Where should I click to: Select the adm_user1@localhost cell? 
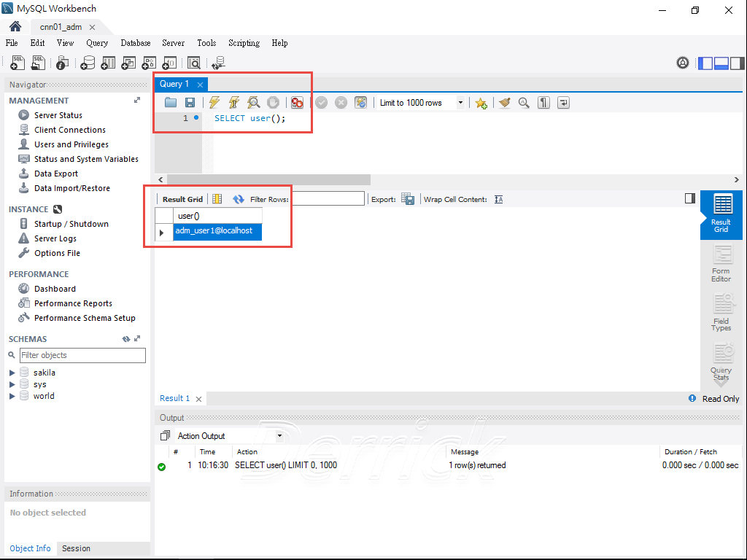[217, 231]
